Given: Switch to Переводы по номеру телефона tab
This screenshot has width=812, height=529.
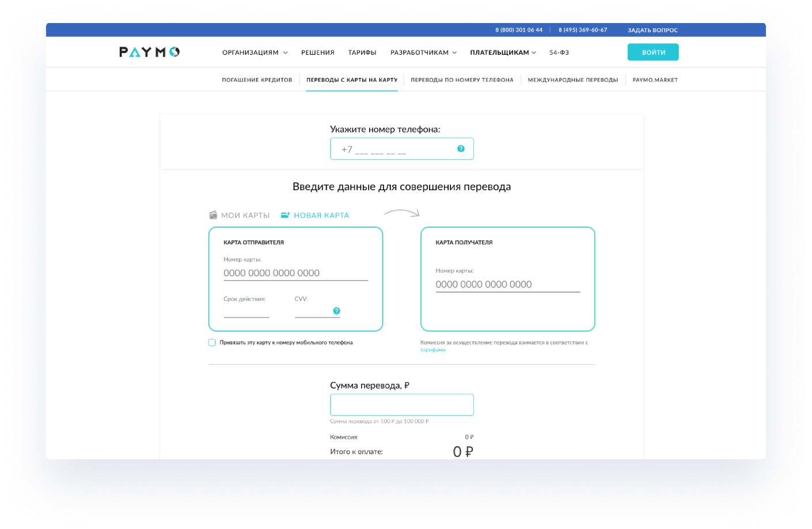Looking at the screenshot, I should pos(462,80).
